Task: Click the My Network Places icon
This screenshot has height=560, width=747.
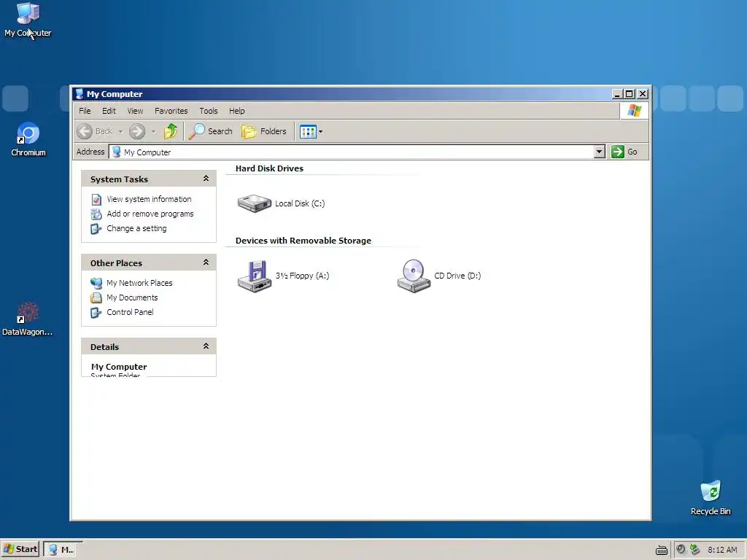Action: point(96,284)
